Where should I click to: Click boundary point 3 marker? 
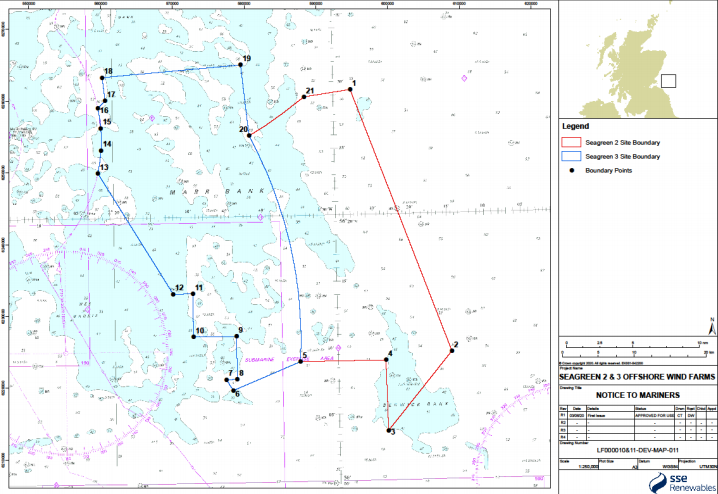point(388,430)
